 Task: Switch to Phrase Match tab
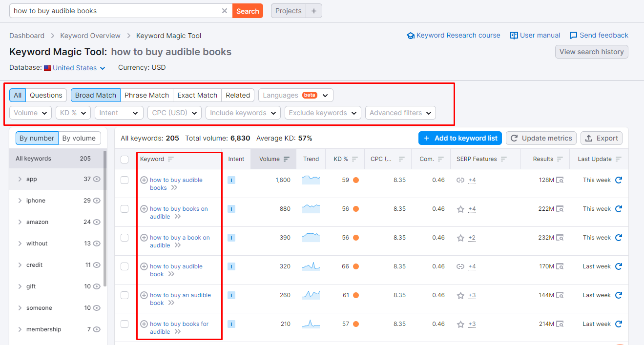[x=146, y=95]
